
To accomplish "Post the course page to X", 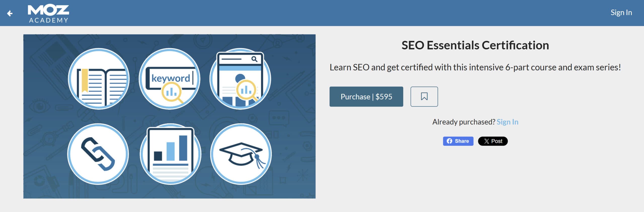I will click(x=493, y=141).
